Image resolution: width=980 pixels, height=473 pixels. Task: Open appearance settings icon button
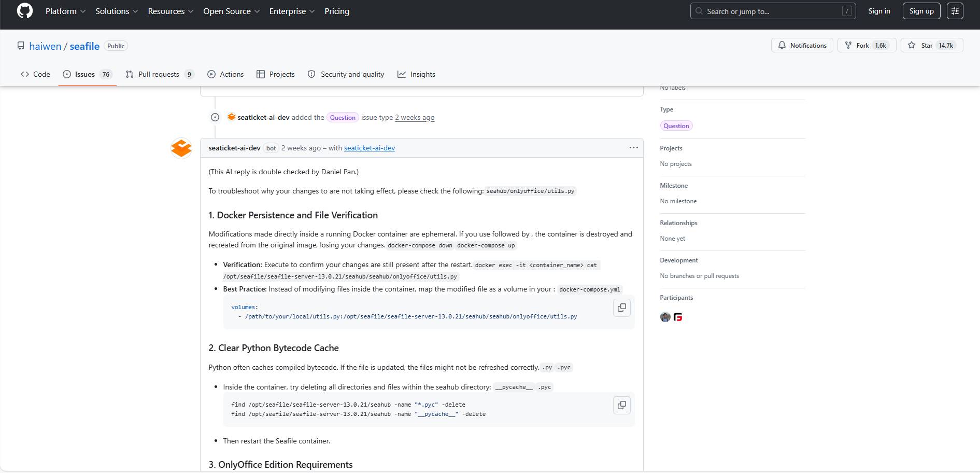click(955, 11)
